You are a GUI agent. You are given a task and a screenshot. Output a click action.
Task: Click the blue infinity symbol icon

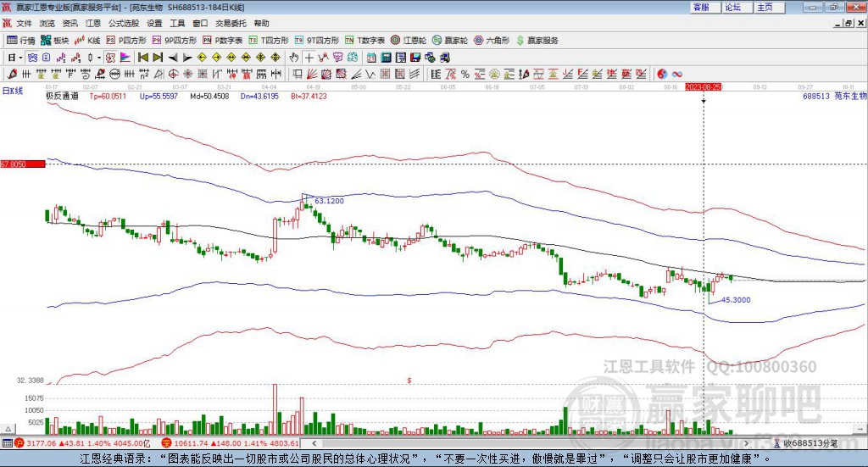pyautogui.click(x=677, y=74)
